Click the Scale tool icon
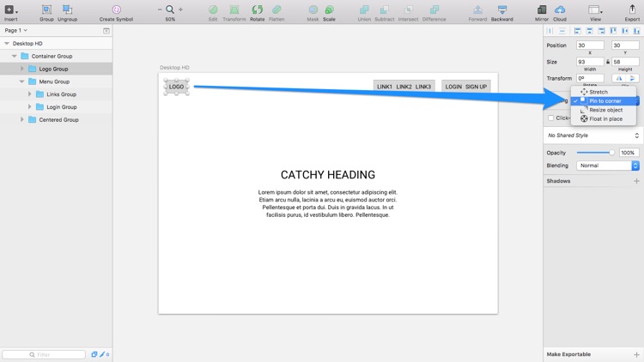 click(x=329, y=9)
